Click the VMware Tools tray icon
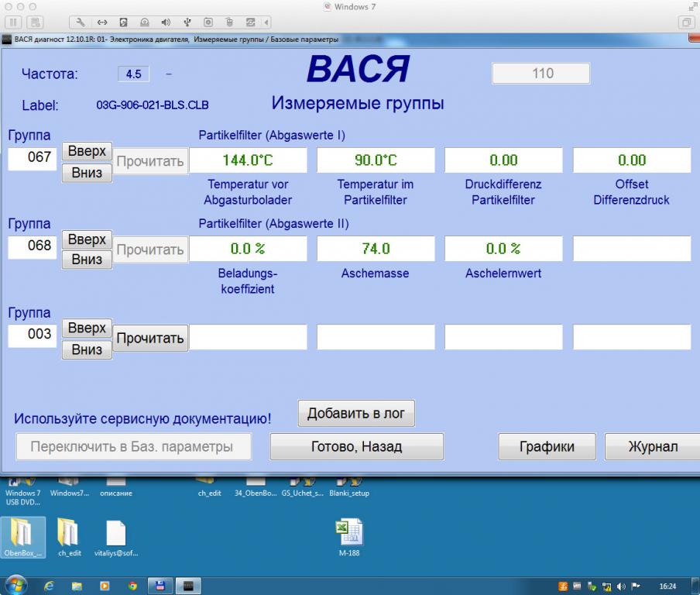Viewport: 700px width, 595px height. (577, 586)
